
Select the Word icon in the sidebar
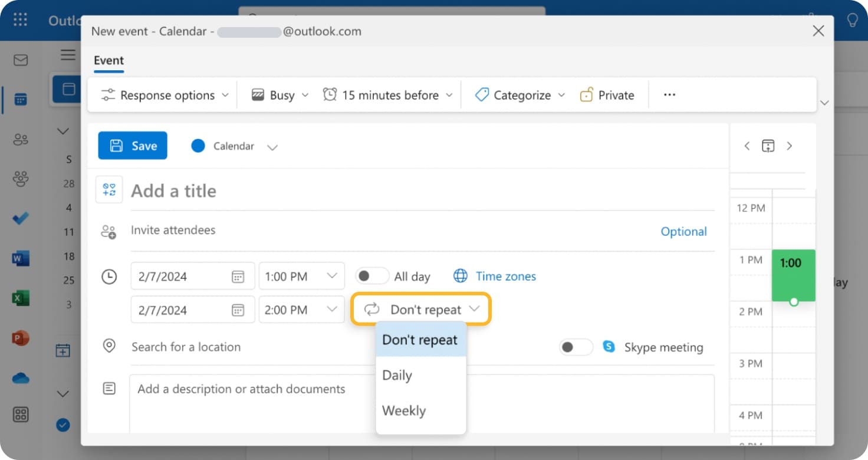tap(21, 258)
